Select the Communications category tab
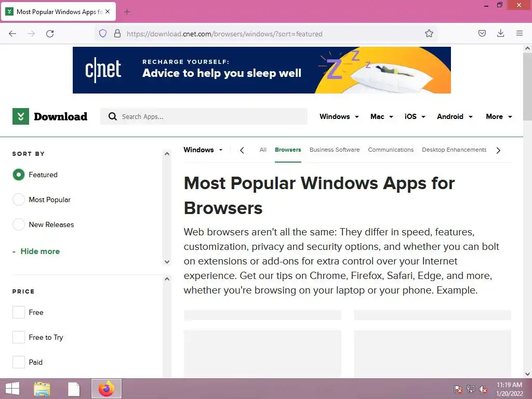This screenshot has width=532, height=399. pyautogui.click(x=391, y=150)
